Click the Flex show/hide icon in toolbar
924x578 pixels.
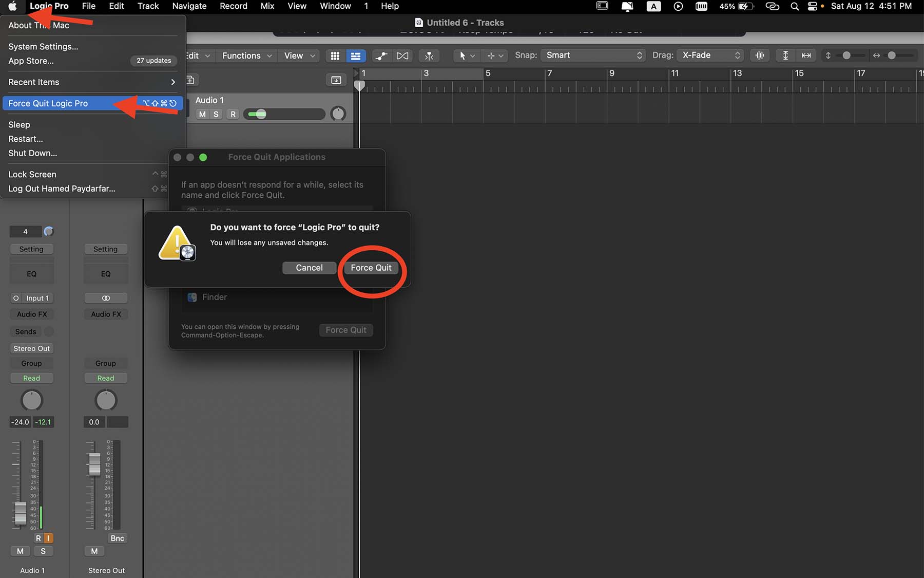click(x=402, y=55)
